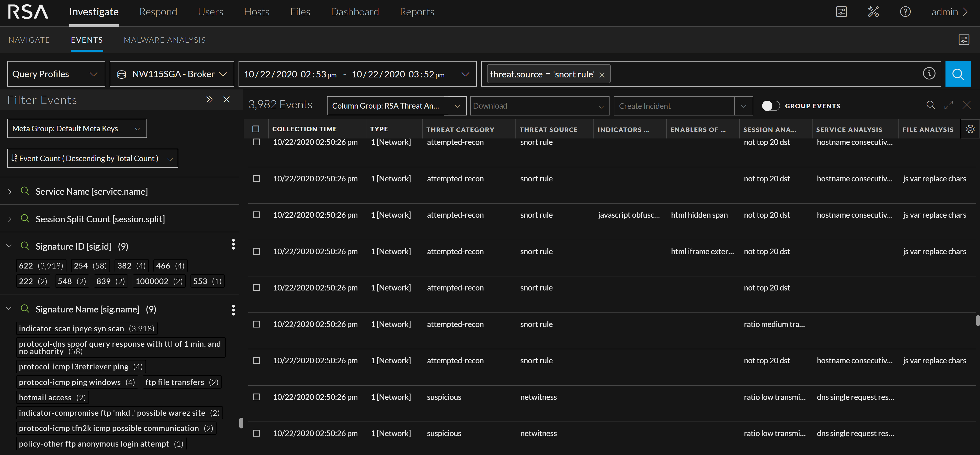
Task: Click the blue search query button
Action: (958, 74)
